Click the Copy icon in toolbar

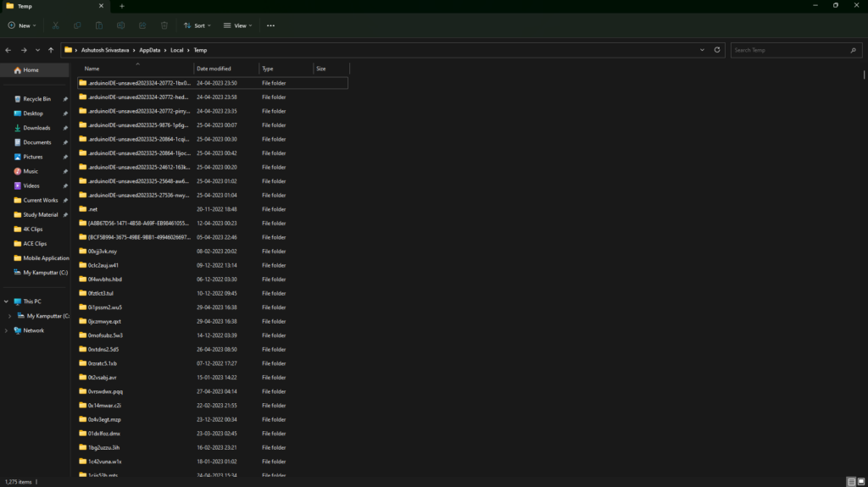pos(78,25)
